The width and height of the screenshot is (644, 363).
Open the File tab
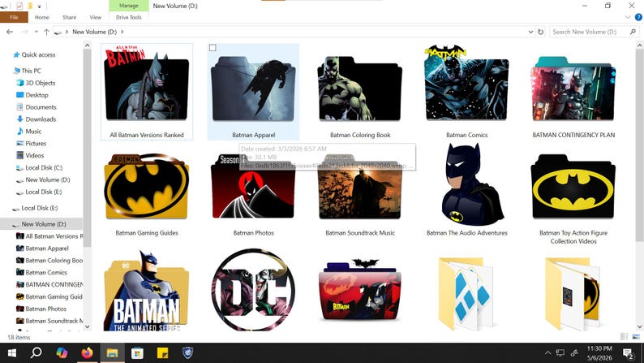coord(14,17)
